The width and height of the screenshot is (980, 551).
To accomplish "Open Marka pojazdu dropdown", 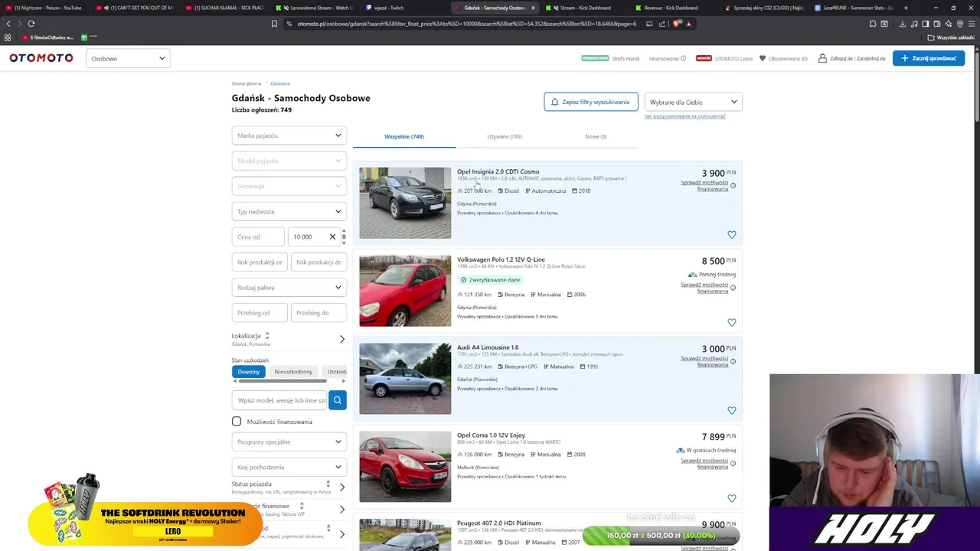I will 289,135.
